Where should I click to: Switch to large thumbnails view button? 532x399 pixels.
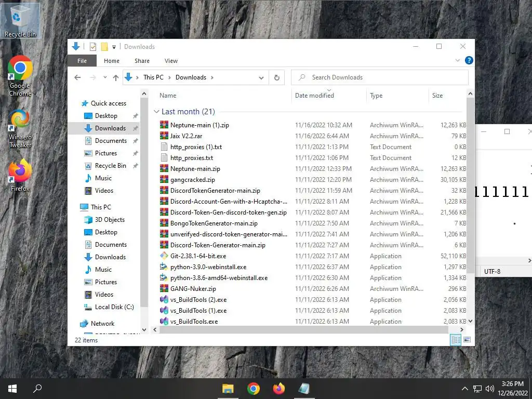click(467, 340)
